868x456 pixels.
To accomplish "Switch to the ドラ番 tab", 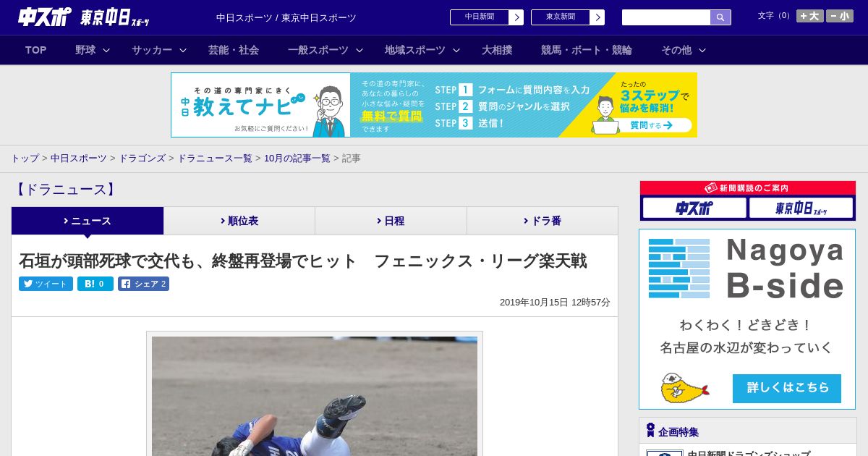I will (x=542, y=221).
